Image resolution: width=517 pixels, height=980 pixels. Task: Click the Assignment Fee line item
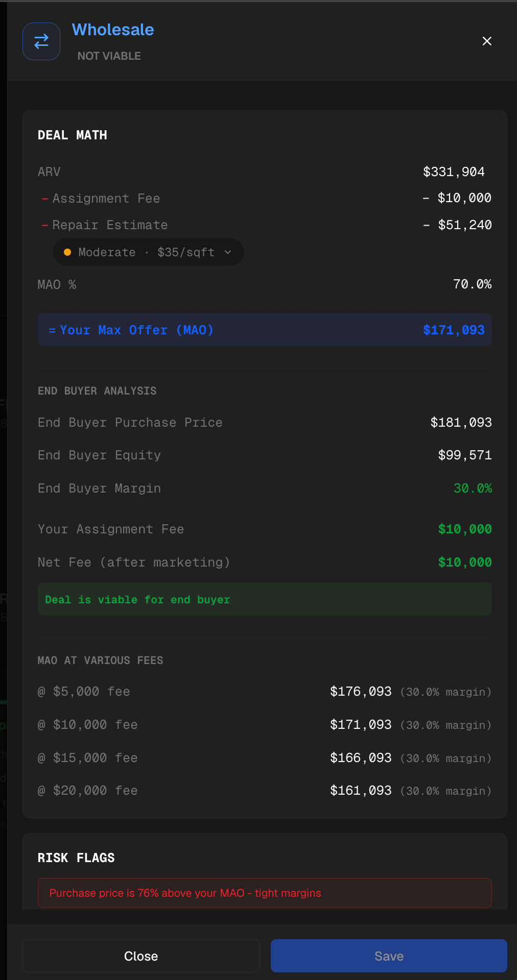coord(105,198)
